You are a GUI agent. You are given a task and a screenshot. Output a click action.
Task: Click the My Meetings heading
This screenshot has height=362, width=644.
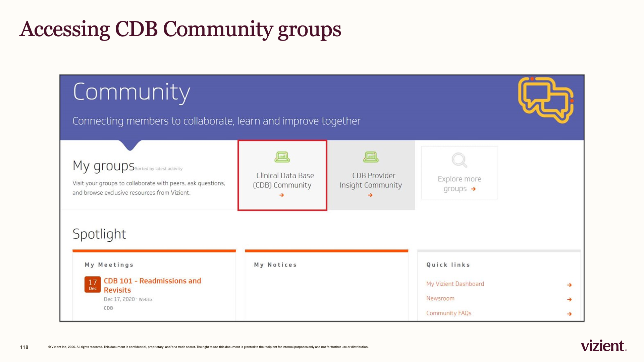point(109,265)
